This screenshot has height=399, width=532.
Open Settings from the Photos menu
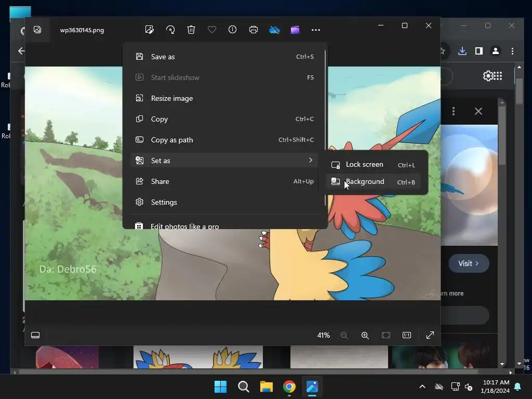click(x=224, y=202)
